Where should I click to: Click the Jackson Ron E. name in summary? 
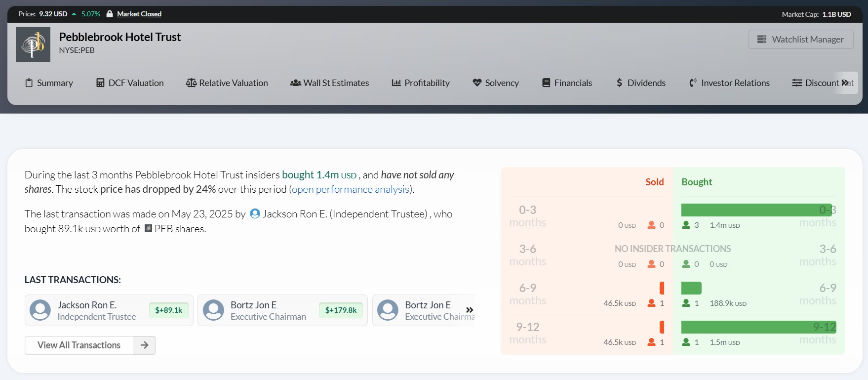pyautogui.click(x=295, y=214)
